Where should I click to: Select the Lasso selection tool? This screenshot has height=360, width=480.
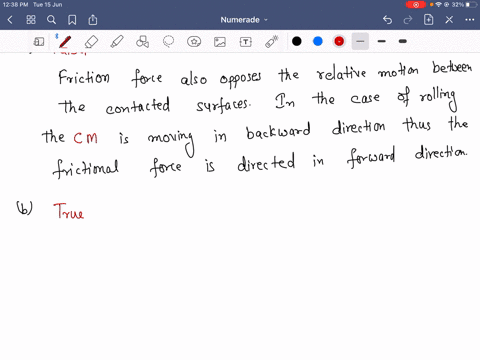point(168,42)
